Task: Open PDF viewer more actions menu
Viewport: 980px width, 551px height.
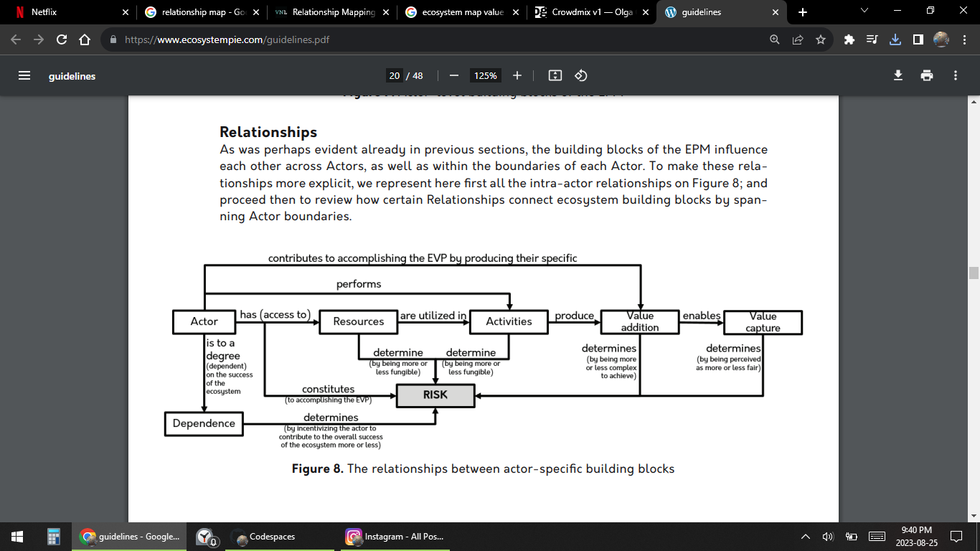Action: (x=956, y=75)
